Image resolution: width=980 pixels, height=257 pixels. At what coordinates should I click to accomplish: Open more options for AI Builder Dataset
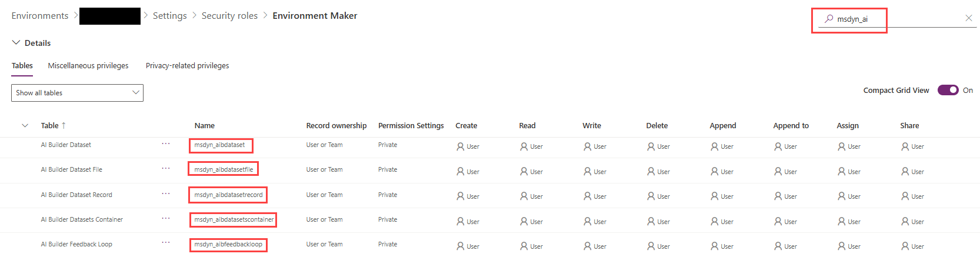click(x=166, y=144)
